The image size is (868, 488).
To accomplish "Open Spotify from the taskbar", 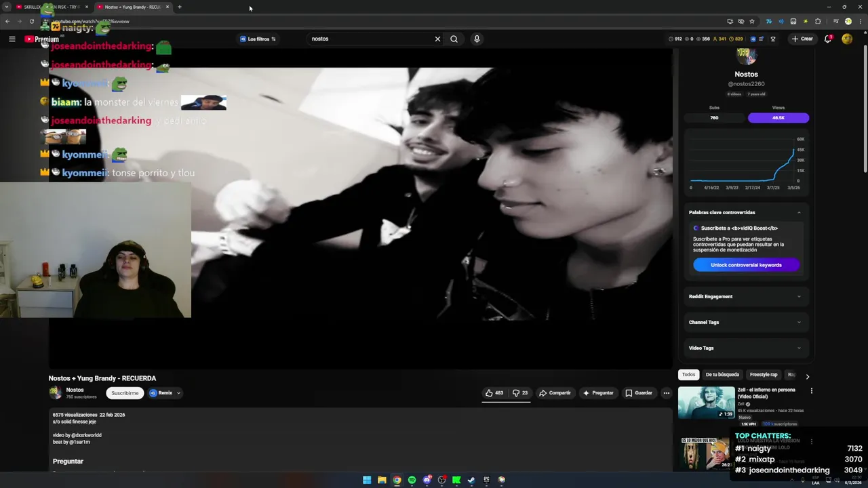I will pos(412,480).
